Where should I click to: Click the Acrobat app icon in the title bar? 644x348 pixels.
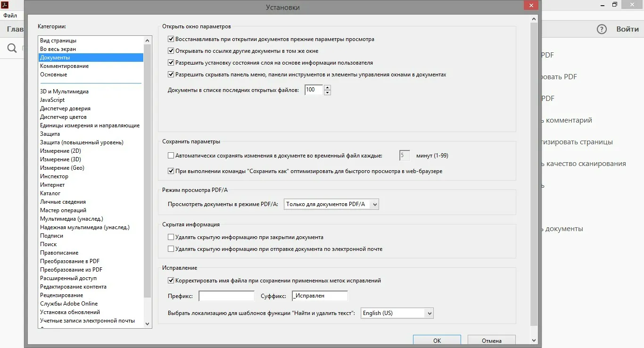tap(6, 5)
